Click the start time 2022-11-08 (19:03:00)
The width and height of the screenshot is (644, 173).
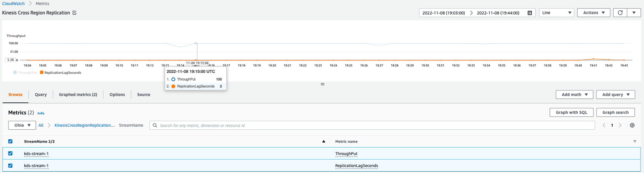point(443,13)
